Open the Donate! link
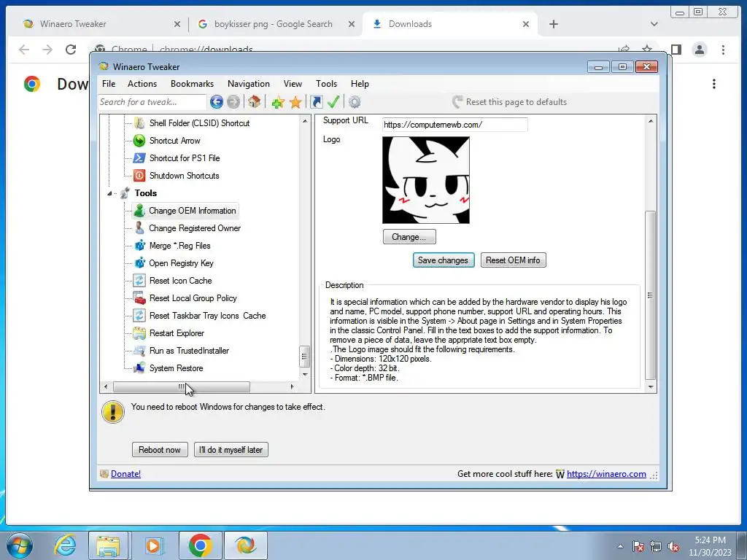The width and height of the screenshot is (747, 560). click(x=125, y=474)
